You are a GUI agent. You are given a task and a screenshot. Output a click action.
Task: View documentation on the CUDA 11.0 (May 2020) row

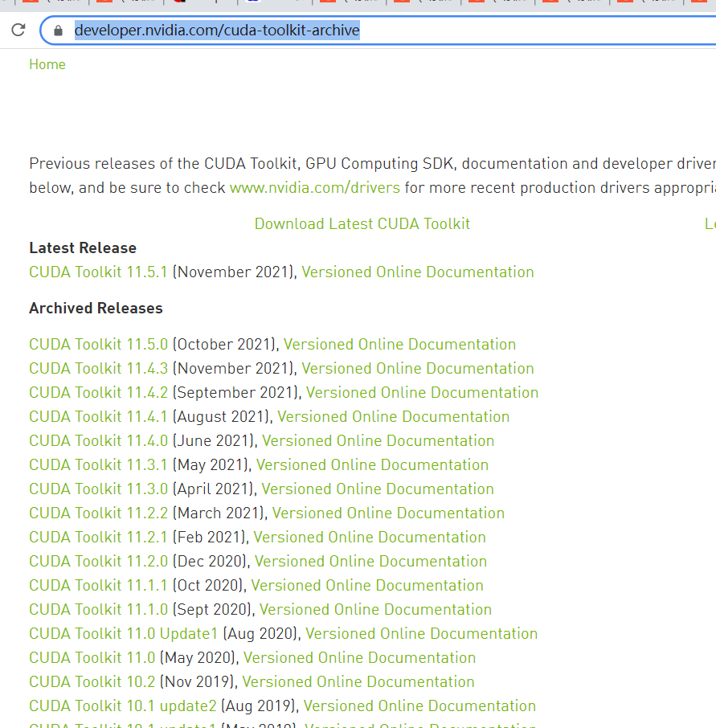point(360,658)
